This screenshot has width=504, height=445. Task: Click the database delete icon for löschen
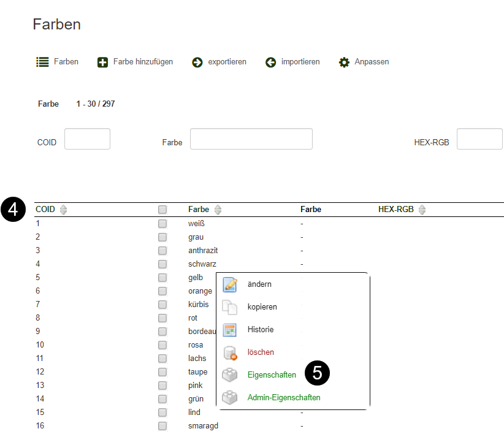pyautogui.click(x=230, y=352)
